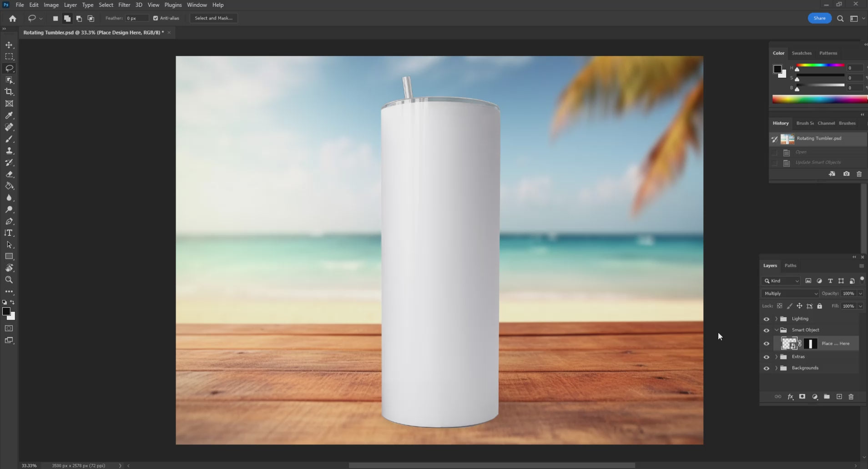Select the Frame tool
The image size is (868, 469).
tap(9, 104)
